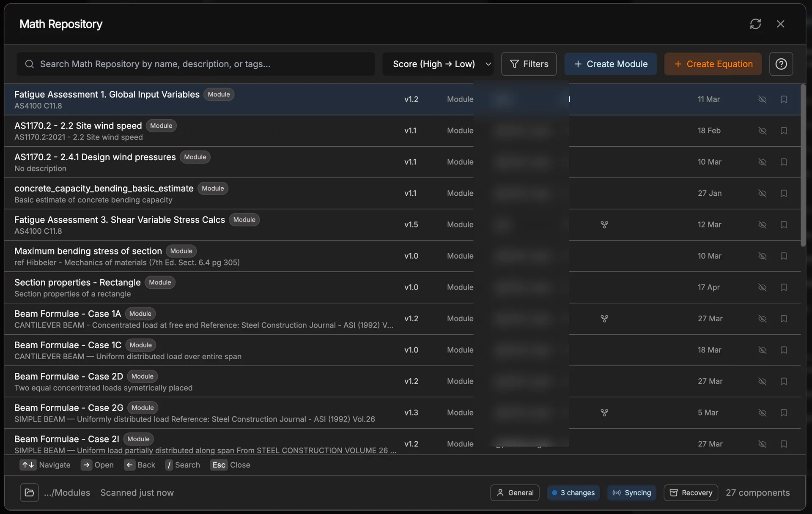This screenshot has width=812, height=514.
Task: Open the Filters button
Action: coord(529,64)
